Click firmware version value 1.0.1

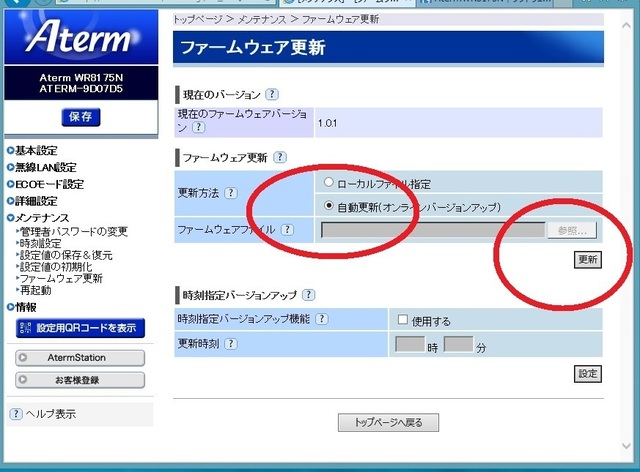[x=327, y=123]
